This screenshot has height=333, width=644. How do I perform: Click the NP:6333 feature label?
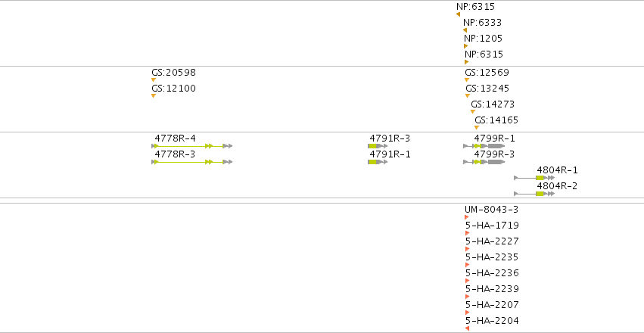[482, 23]
